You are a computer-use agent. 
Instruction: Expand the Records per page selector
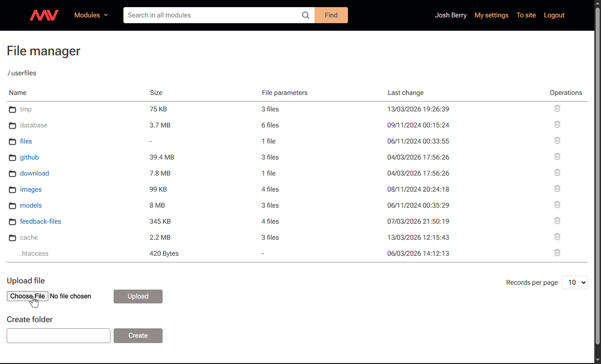[x=574, y=282]
